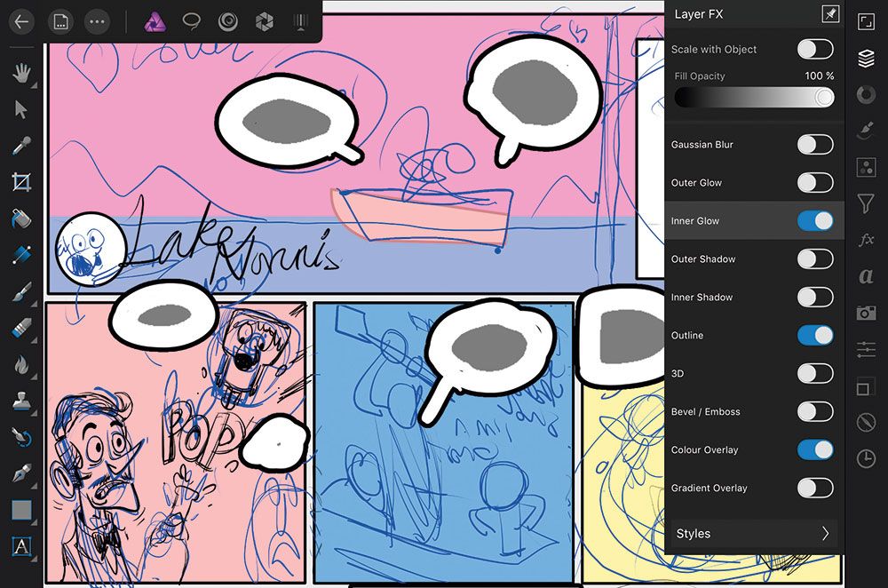Enable the Gaussian Blur effect
Image resolution: width=888 pixels, height=588 pixels.
pos(814,145)
